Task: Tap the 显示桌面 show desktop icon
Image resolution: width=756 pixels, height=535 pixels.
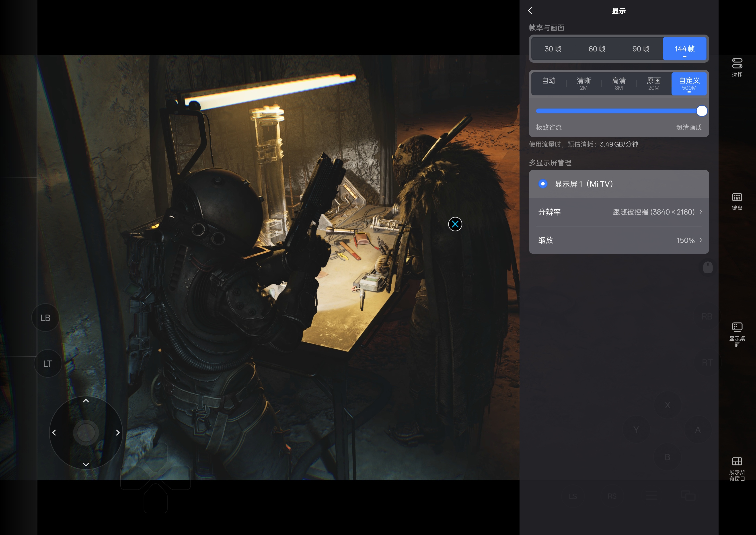Action: pyautogui.click(x=737, y=334)
